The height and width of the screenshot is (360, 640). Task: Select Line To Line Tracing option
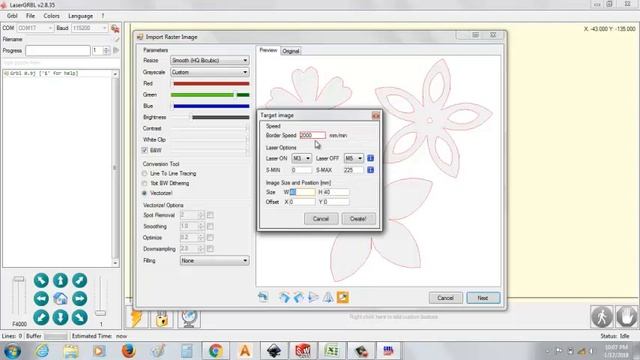pos(144,173)
